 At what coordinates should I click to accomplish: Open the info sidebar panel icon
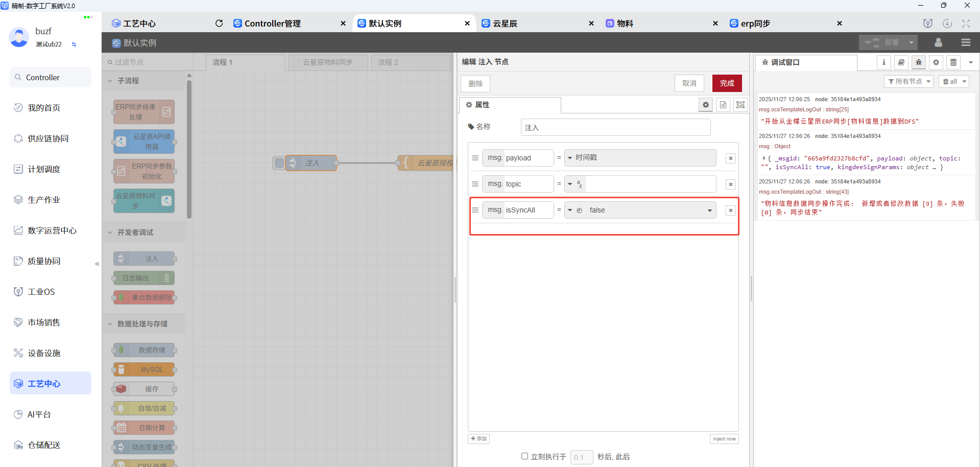pos(884,62)
